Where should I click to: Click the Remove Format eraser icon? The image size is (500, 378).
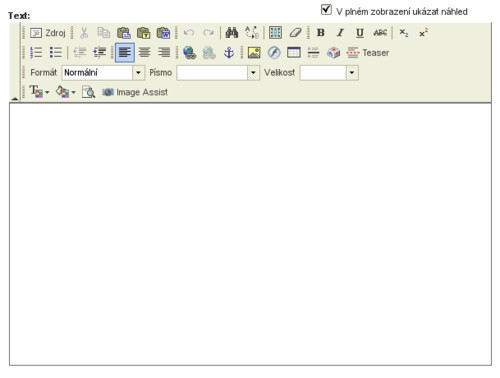[295, 33]
